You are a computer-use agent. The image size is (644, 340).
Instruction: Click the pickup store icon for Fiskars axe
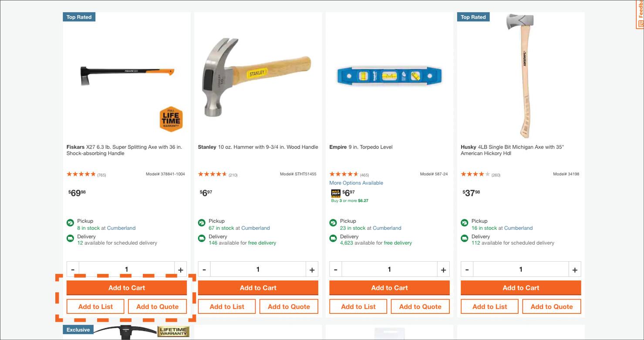[70, 222]
